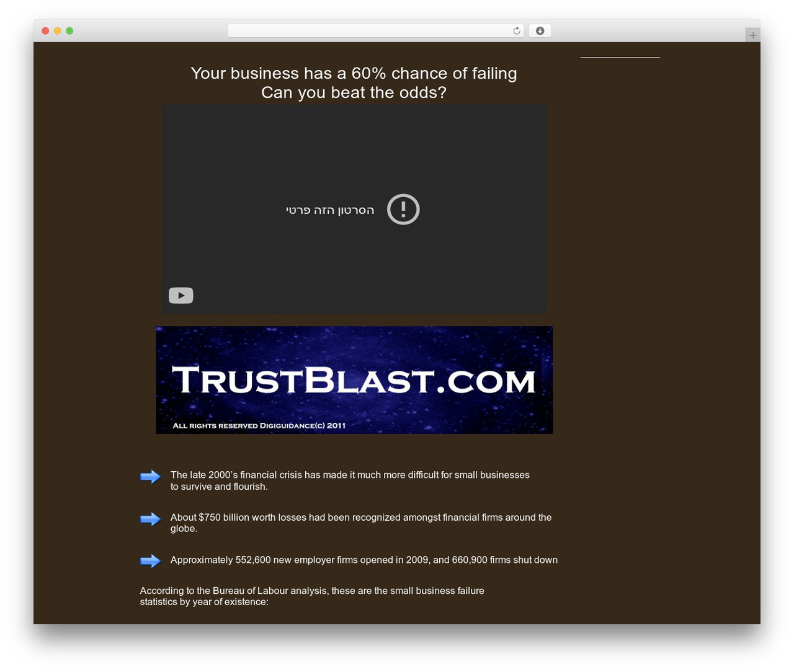The width and height of the screenshot is (794, 672).
Task: Click the browser address bar field
Action: (x=375, y=31)
